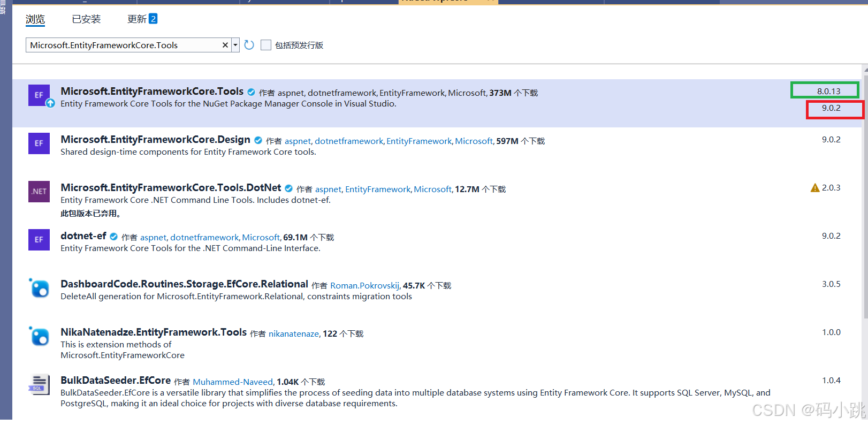Switch to the 浏览 tab

[35, 19]
